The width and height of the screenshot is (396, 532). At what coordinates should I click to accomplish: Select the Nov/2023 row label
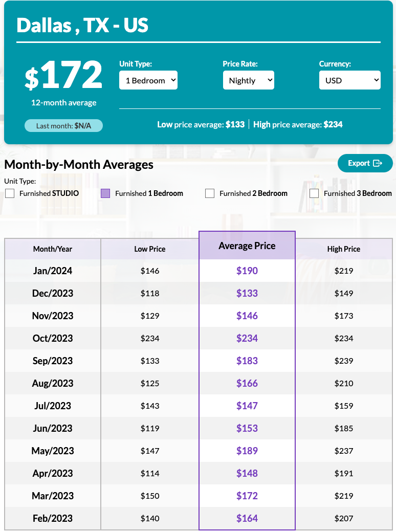[x=53, y=316]
